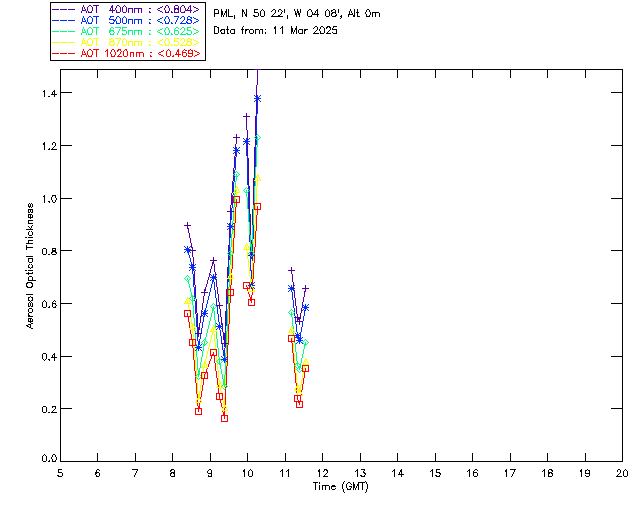Click the x-axis tick label '9'
Viewport: 640px width, 512px height.
coord(210,474)
